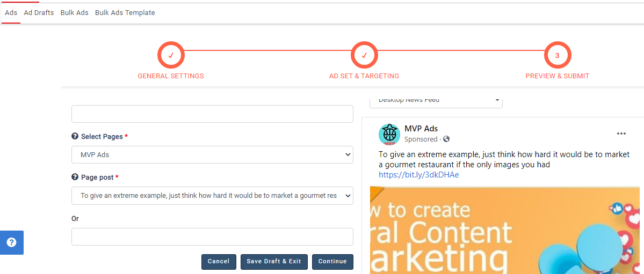Expand the Page post dropdown
This screenshot has width=644, height=274.
click(x=212, y=196)
